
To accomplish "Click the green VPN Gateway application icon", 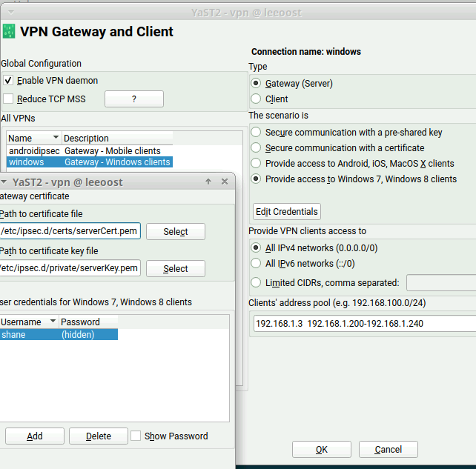I will click(9, 32).
